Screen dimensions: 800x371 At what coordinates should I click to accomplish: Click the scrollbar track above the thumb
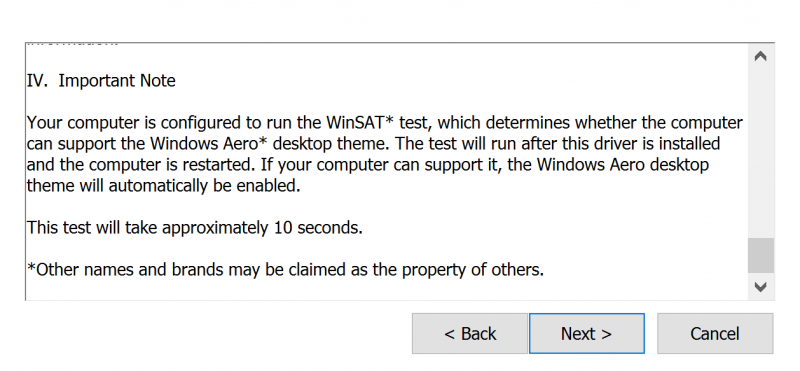pyautogui.click(x=761, y=153)
